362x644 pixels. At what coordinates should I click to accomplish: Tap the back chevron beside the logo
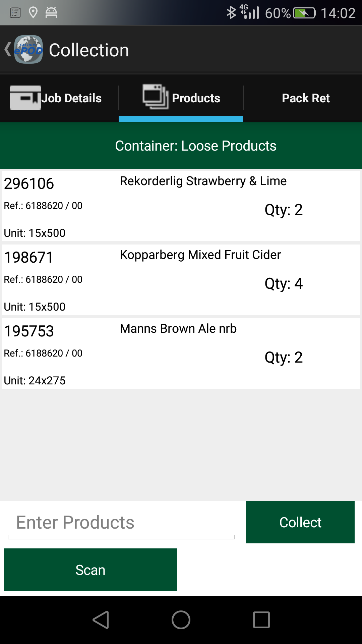pyautogui.click(x=7, y=50)
